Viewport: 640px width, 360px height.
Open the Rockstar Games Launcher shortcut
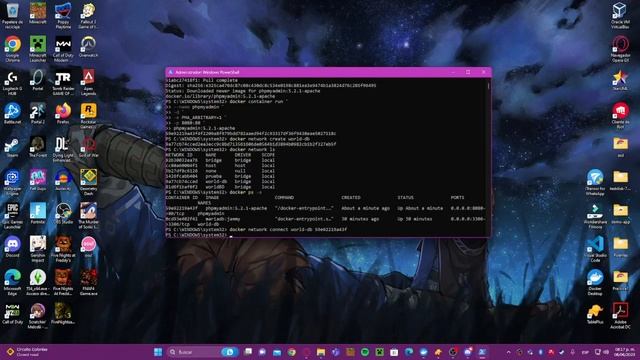click(x=88, y=116)
